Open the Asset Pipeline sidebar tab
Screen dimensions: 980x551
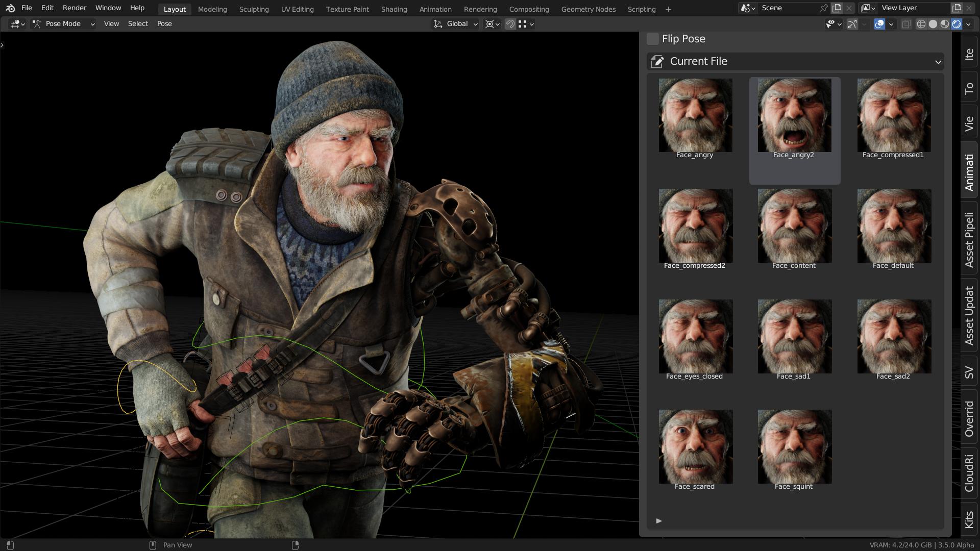click(x=969, y=240)
